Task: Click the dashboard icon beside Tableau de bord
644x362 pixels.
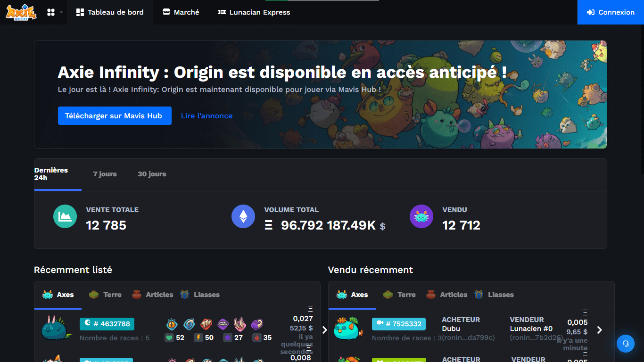Action: pyautogui.click(x=80, y=12)
